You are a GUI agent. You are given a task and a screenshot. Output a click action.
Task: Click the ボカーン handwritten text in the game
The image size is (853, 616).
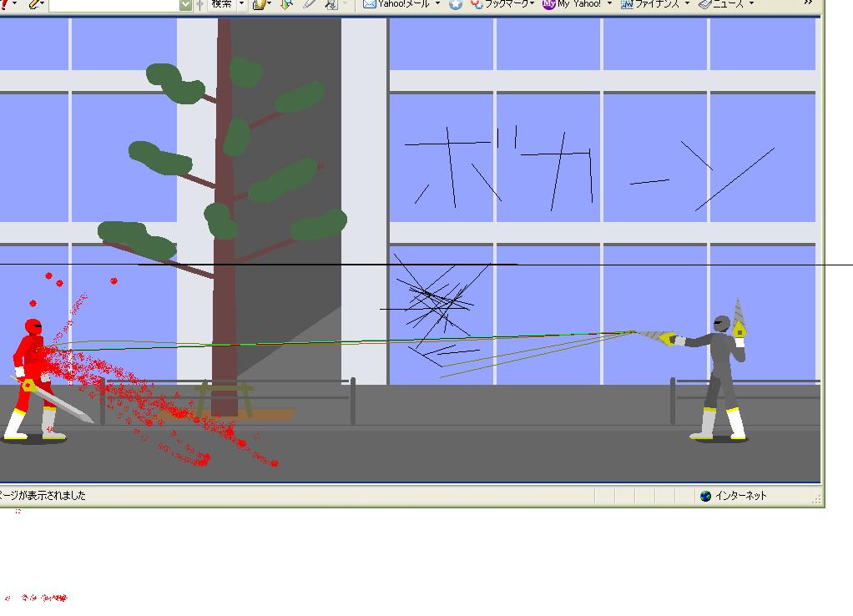(589, 169)
